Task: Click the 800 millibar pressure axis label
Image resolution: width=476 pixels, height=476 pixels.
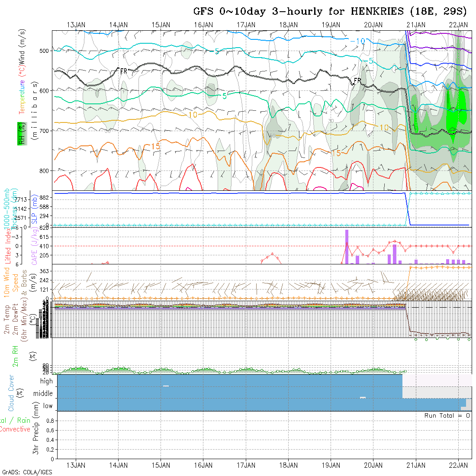Action: 45,170
